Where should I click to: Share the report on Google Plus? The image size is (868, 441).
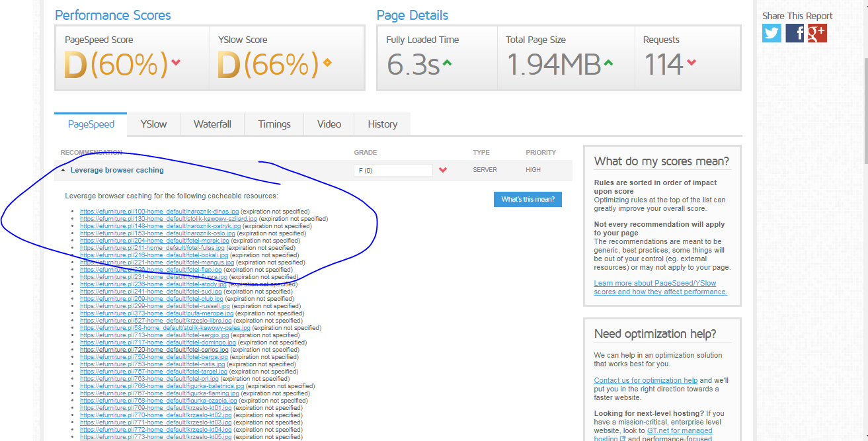coord(817,33)
